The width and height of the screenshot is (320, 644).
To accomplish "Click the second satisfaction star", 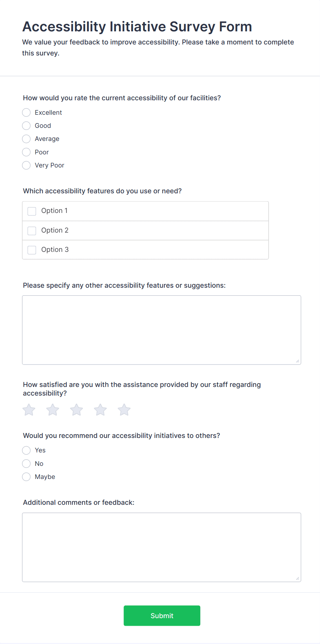I will pyautogui.click(x=53, y=410).
